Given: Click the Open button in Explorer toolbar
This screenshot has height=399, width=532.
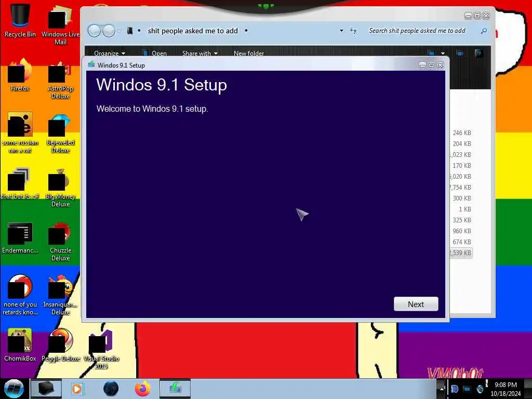Looking at the screenshot, I should (x=155, y=54).
